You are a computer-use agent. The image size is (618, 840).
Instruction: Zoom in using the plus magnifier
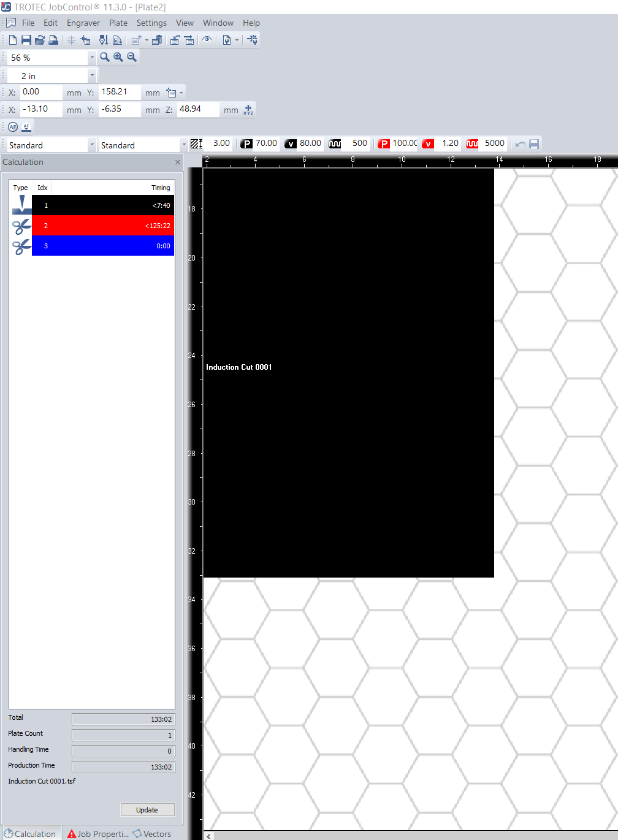coord(118,58)
